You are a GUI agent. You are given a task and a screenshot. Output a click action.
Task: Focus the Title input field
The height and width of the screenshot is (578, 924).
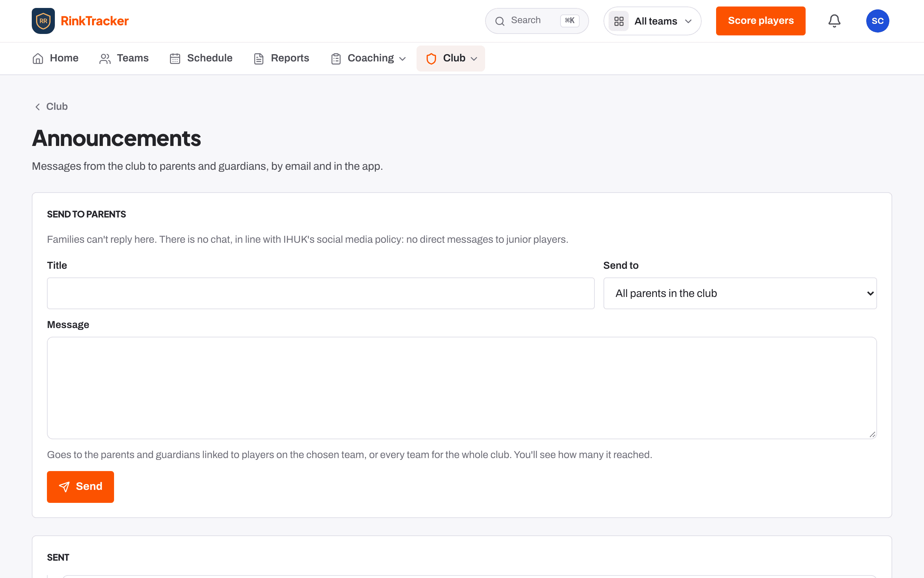(x=321, y=293)
